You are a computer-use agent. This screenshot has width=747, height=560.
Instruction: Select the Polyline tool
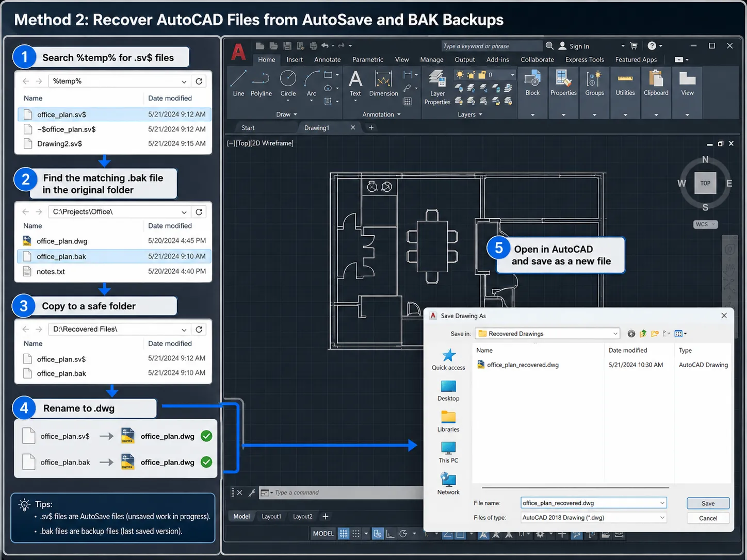[x=261, y=84]
